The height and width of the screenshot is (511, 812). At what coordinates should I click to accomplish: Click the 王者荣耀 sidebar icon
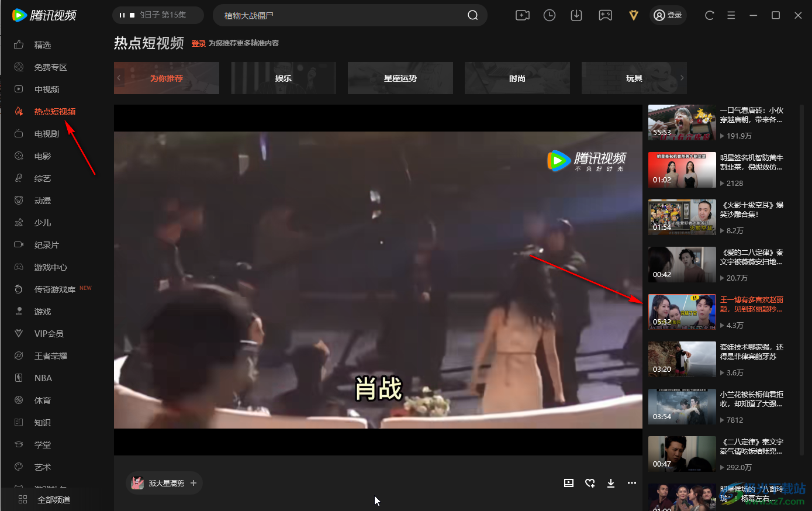tap(19, 356)
